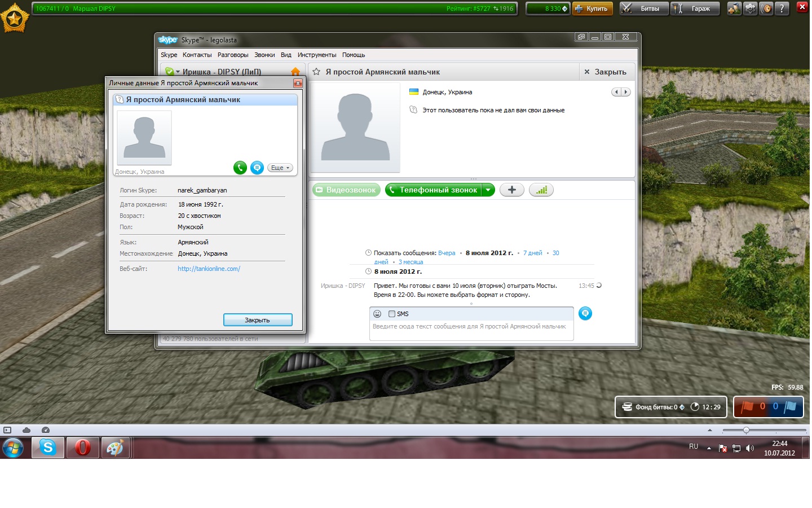Click the call quality signal bars button
Screen dimensions: 812x508
click(541, 190)
